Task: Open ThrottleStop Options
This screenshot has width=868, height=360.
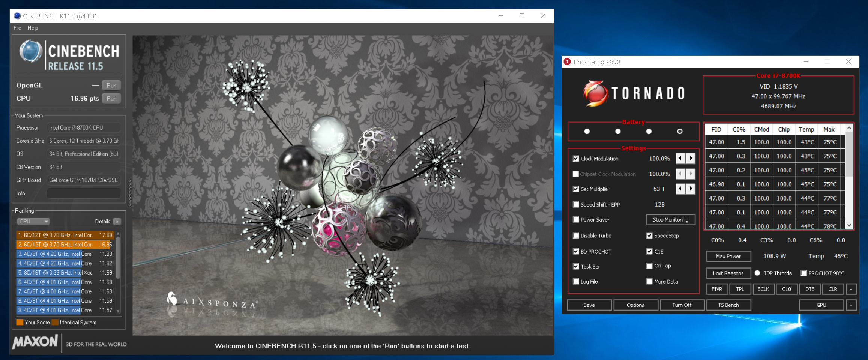Action: pyautogui.click(x=635, y=305)
